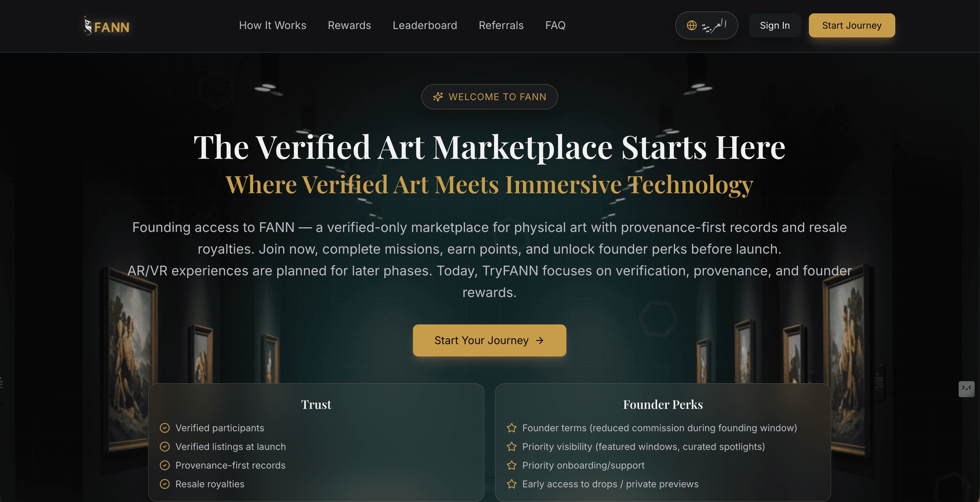Switch language to Arabic

tap(706, 25)
